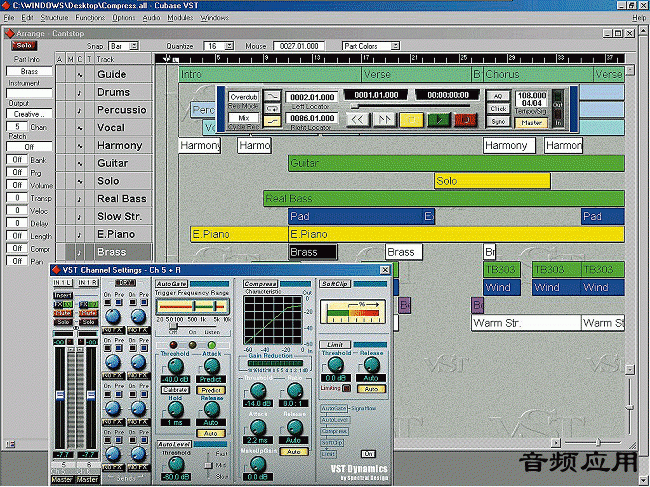Click the Limit section's Threshold knob
The image size is (650, 487).
point(335,365)
